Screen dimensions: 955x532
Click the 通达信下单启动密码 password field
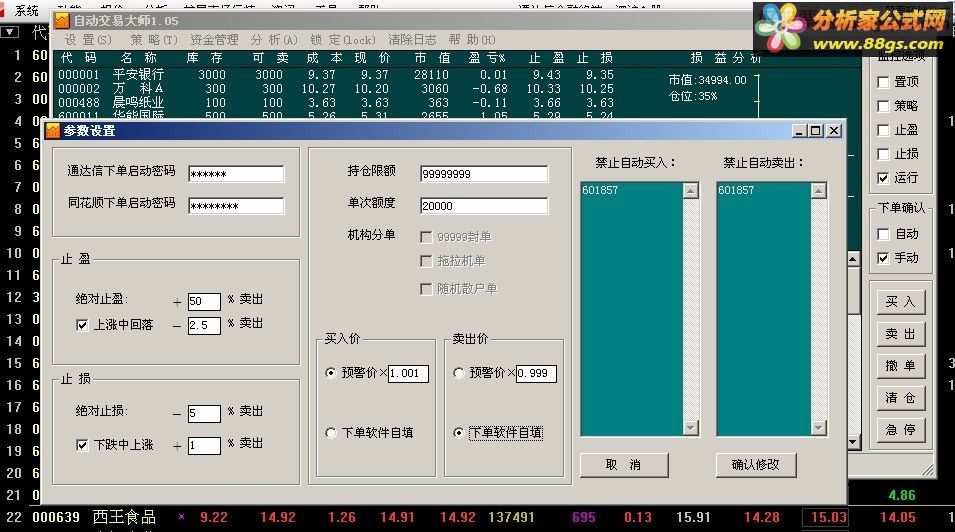(x=236, y=174)
